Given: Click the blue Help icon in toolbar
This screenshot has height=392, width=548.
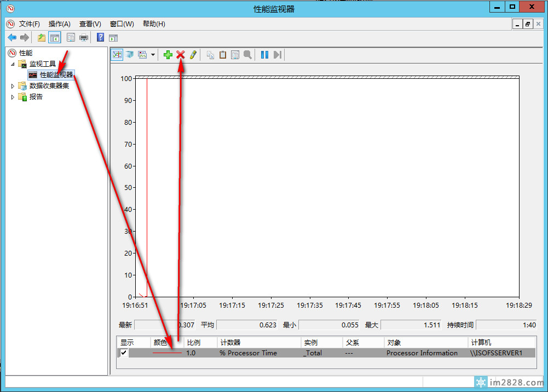Looking at the screenshot, I should (100, 38).
